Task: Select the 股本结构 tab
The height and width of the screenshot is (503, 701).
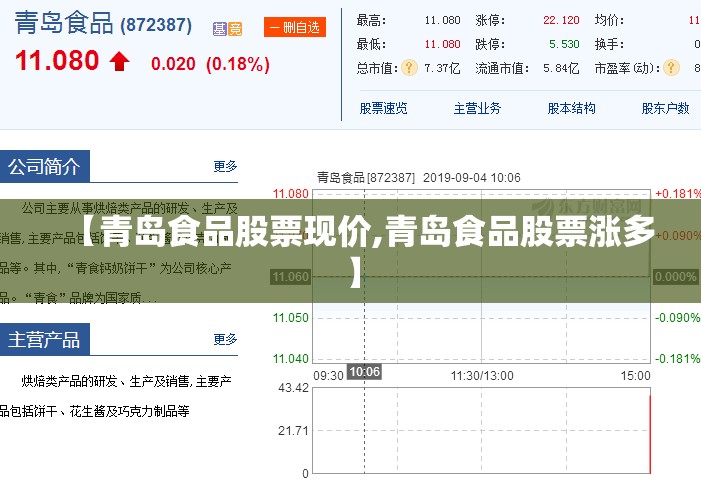Action: tap(571, 108)
